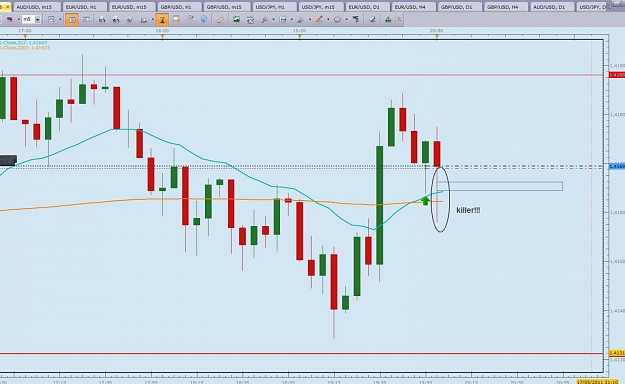Click the indicators tool icon
This screenshot has width=625, height=384.
point(264,19)
